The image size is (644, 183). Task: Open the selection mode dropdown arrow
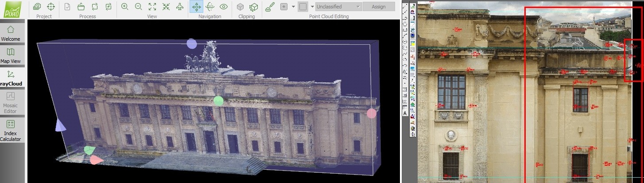click(293, 7)
